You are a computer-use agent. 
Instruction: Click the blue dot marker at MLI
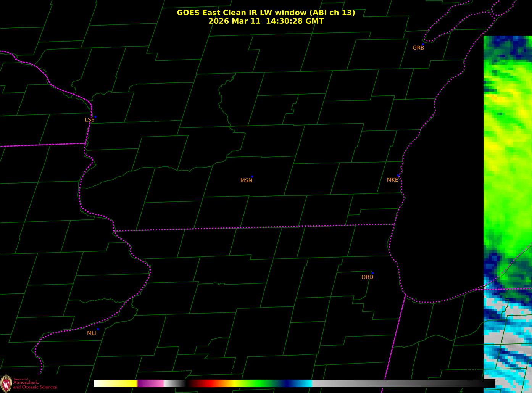(98, 329)
